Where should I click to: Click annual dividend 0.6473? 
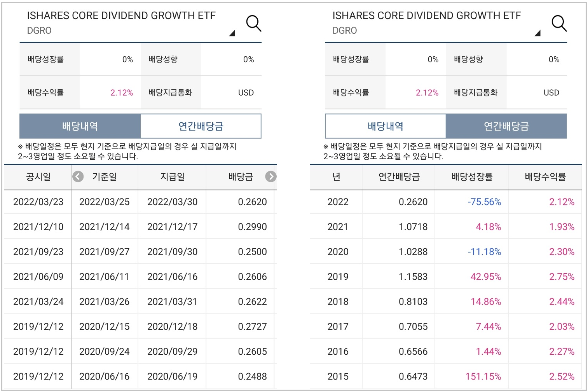click(x=413, y=376)
